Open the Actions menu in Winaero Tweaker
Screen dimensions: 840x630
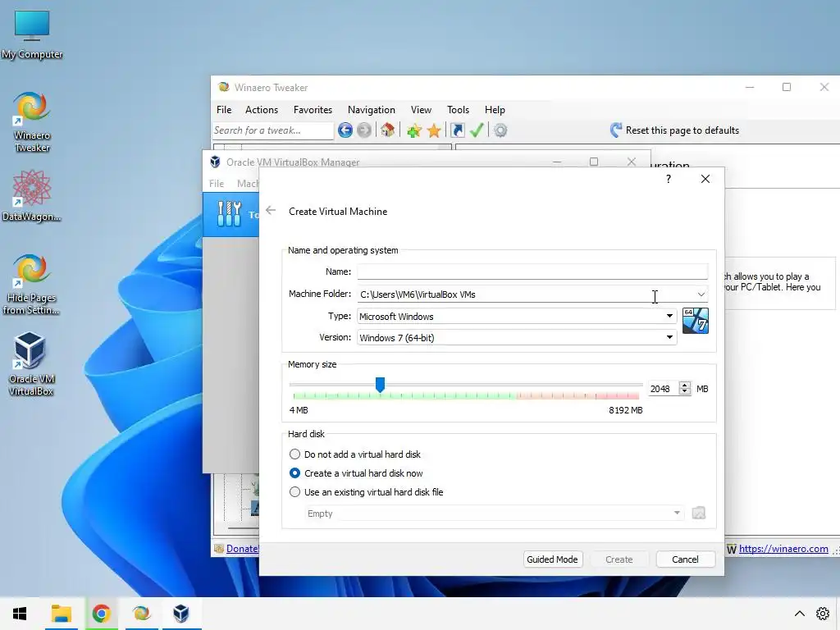262,110
